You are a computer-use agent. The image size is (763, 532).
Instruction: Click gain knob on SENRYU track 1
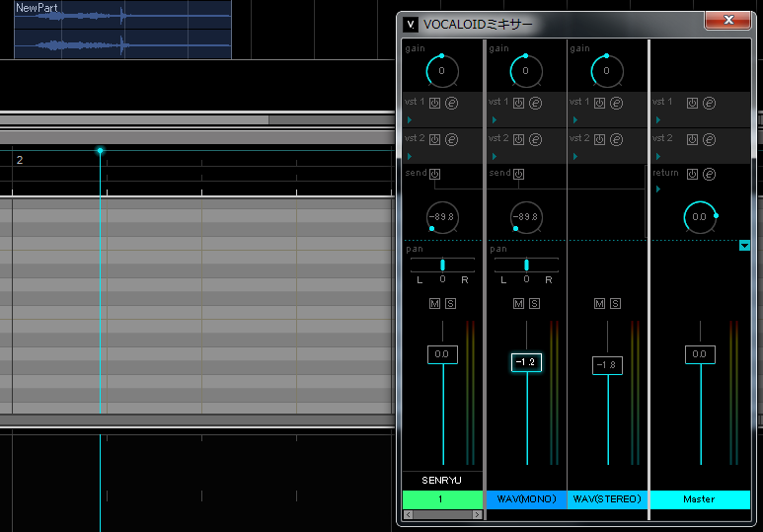coord(442,71)
